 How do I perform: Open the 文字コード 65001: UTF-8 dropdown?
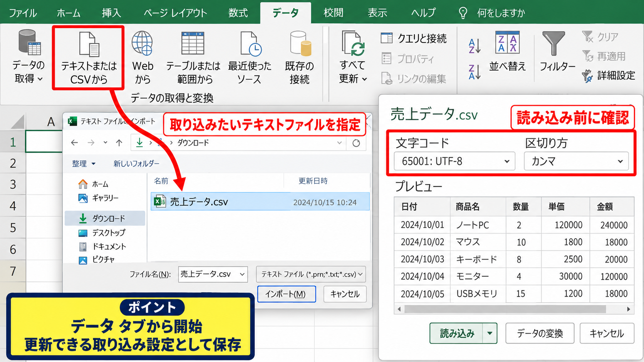tap(454, 161)
